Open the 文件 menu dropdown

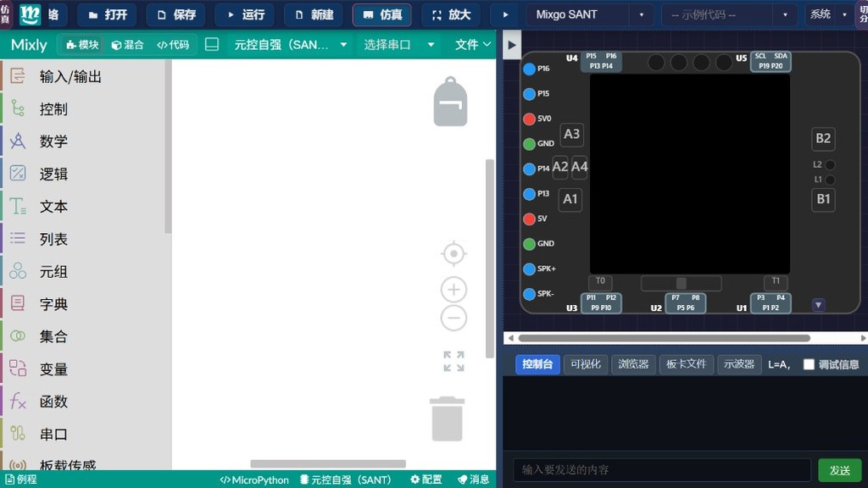pyautogui.click(x=472, y=45)
